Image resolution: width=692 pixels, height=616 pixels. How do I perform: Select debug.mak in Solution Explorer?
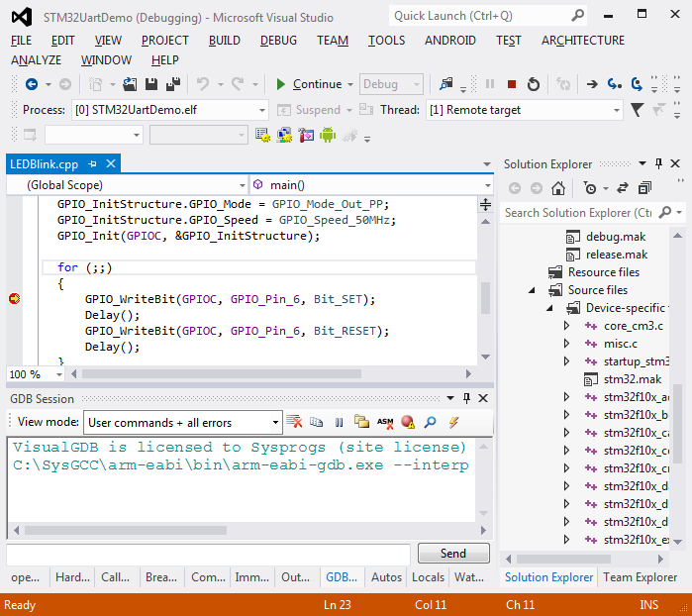(x=616, y=237)
